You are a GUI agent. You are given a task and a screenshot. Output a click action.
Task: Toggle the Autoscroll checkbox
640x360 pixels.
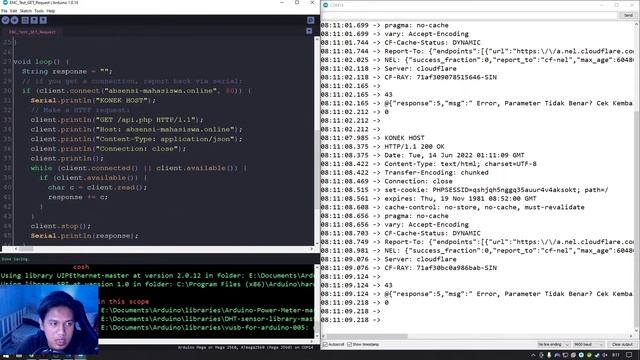pos(325,344)
